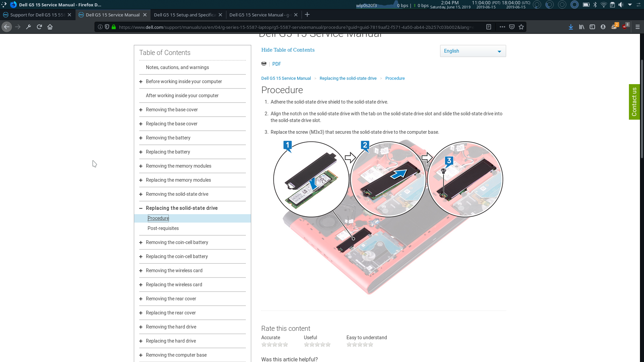Close the Support for Dell G5 tab

(x=69, y=15)
